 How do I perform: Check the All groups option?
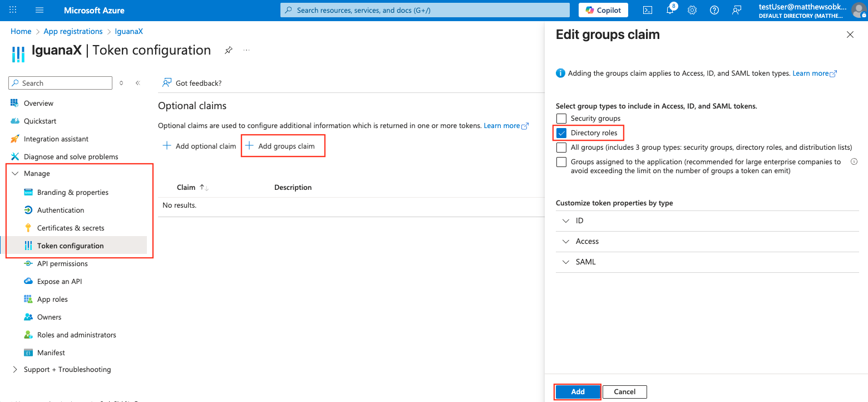[x=561, y=148]
